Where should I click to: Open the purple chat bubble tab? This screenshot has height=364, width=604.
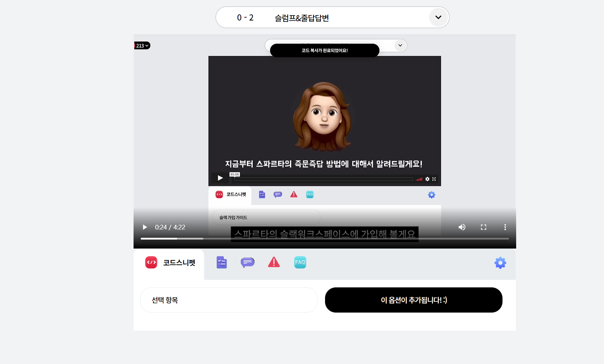point(248,263)
